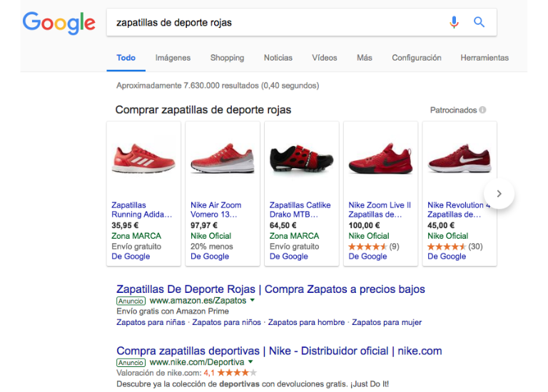Viewport: 548px width, 392px height.
Task: Open Herramientas search tools
Action: coord(484,58)
